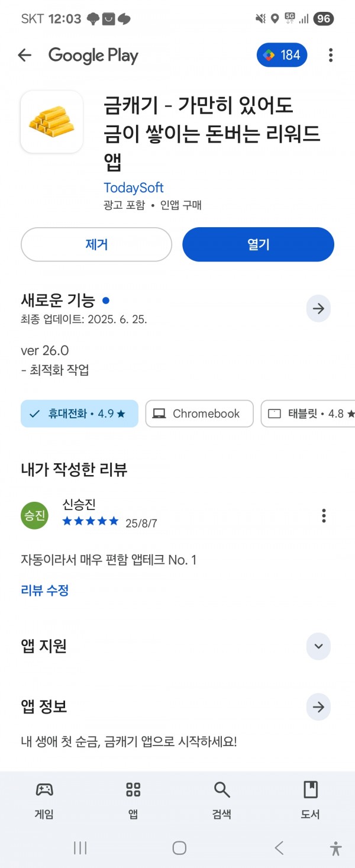
Task: Switch to the 앱 tab
Action: pos(133,800)
